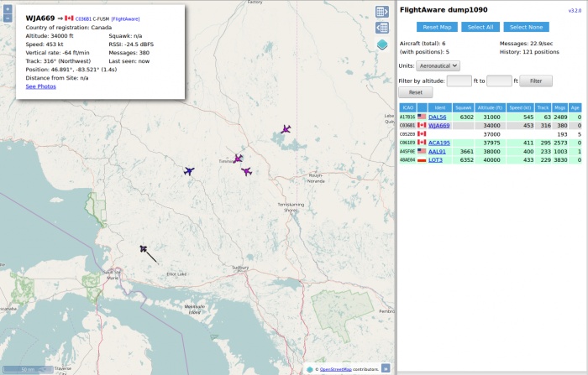Open the C036B1 ICAO link in panel
The width and height of the screenshot is (588, 375).
(83, 19)
